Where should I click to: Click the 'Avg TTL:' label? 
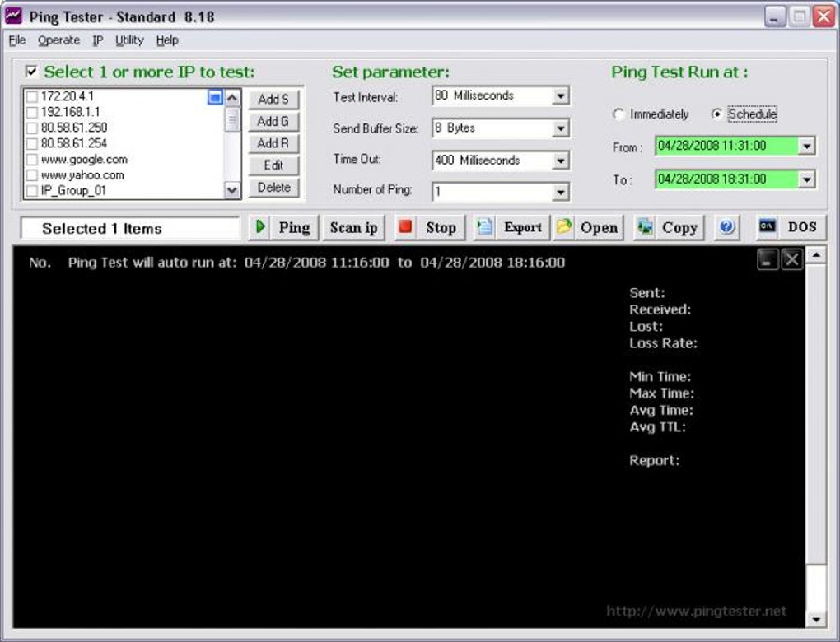pyautogui.click(x=657, y=427)
